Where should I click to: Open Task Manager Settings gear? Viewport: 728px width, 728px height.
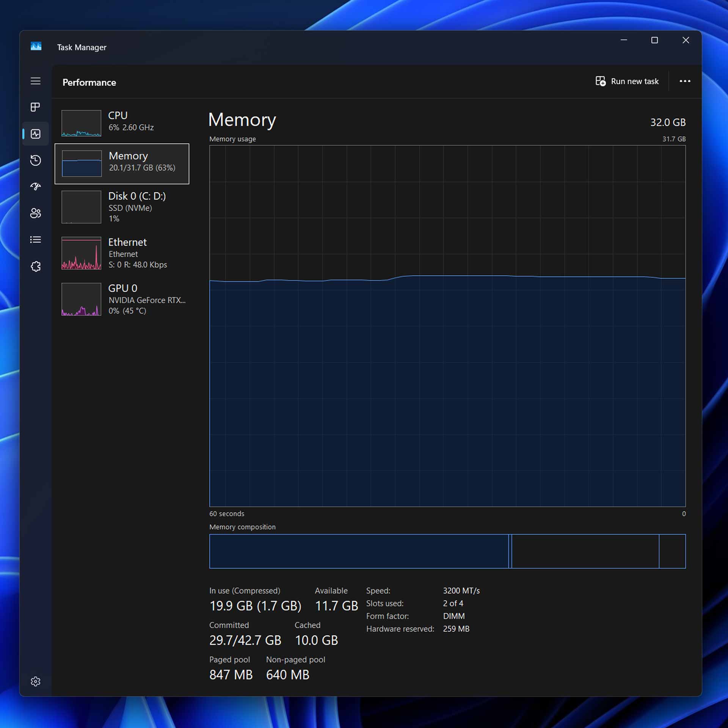36,681
